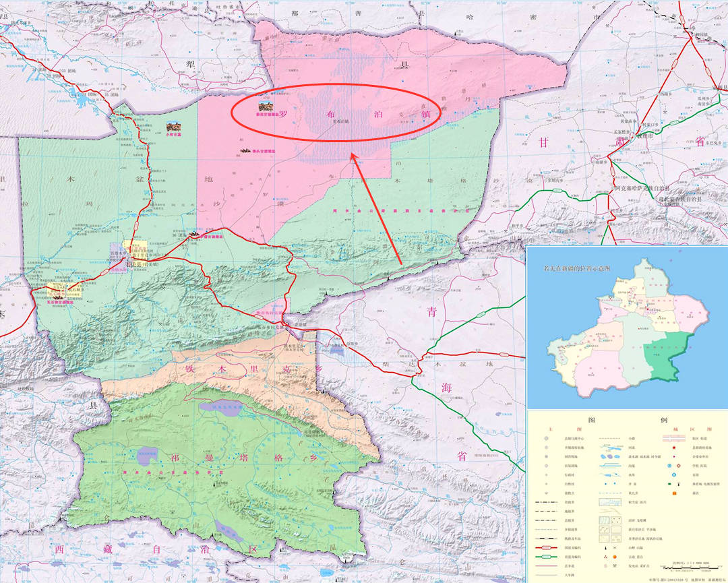Click the red route shield on the Qinghai road

504,354
